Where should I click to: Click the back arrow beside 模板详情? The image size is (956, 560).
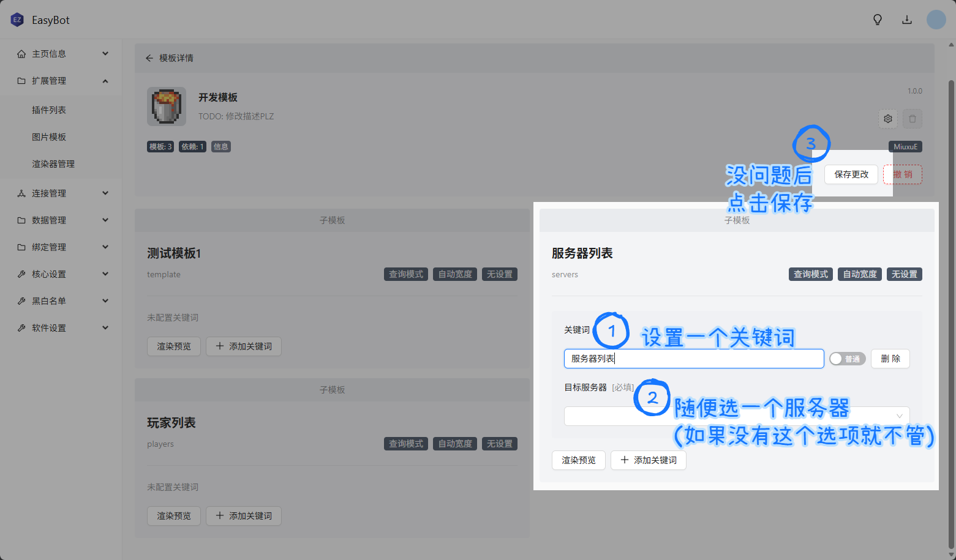point(149,58)
